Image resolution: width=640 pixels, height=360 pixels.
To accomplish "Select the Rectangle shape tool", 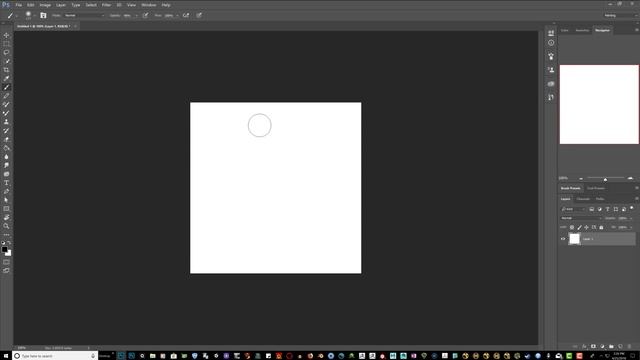I will [6, 209].
